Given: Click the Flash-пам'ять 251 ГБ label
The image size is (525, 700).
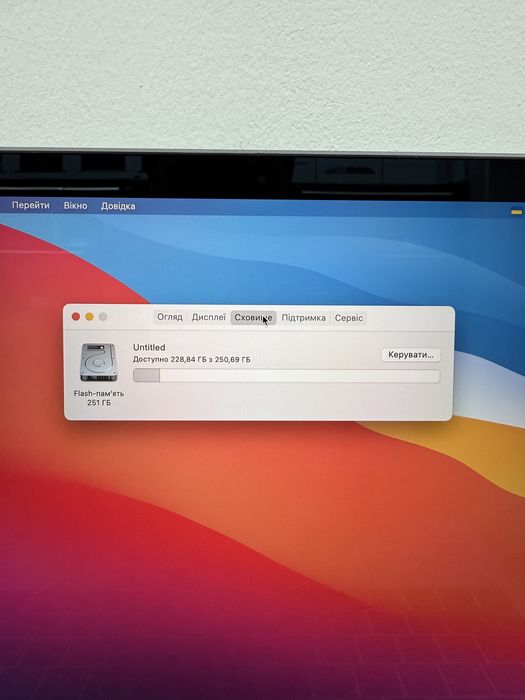Looking at the screenshot, I should (99, 398).
